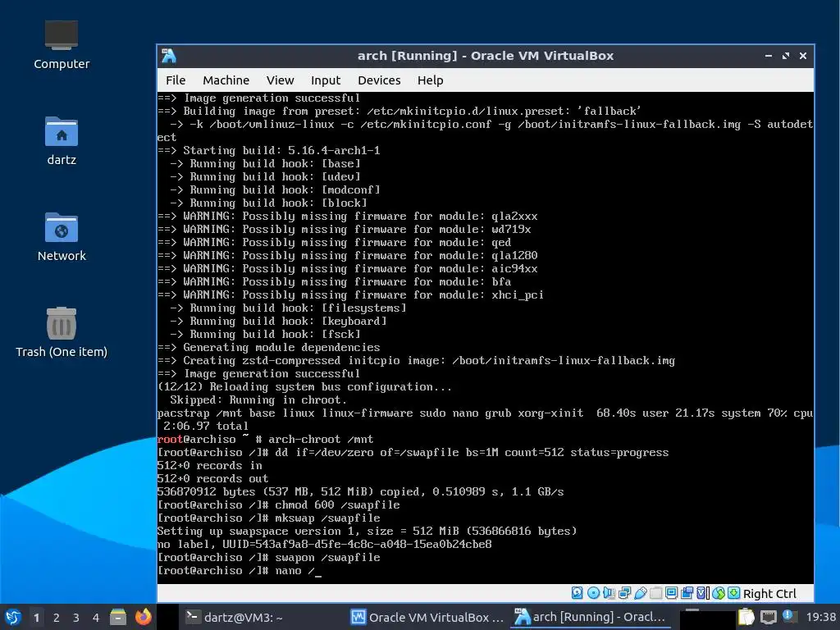
Task: Click the 'mkswap /swapfile' command line
Action: (269, 518)
